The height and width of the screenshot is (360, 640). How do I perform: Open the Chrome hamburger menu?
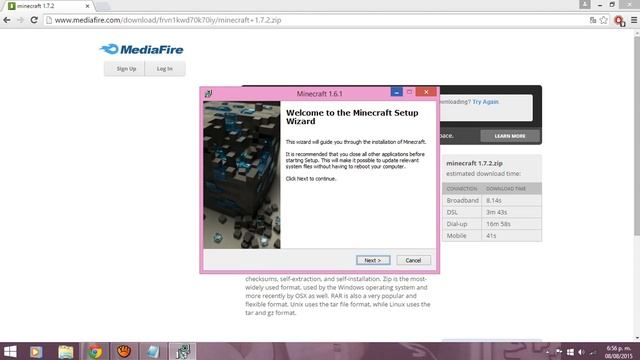(x=634, y=20)
